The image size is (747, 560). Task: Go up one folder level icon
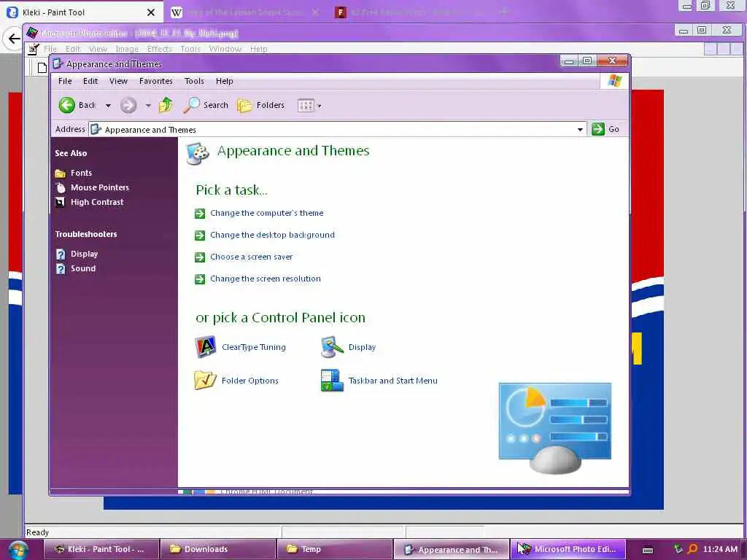pos(166,105)
